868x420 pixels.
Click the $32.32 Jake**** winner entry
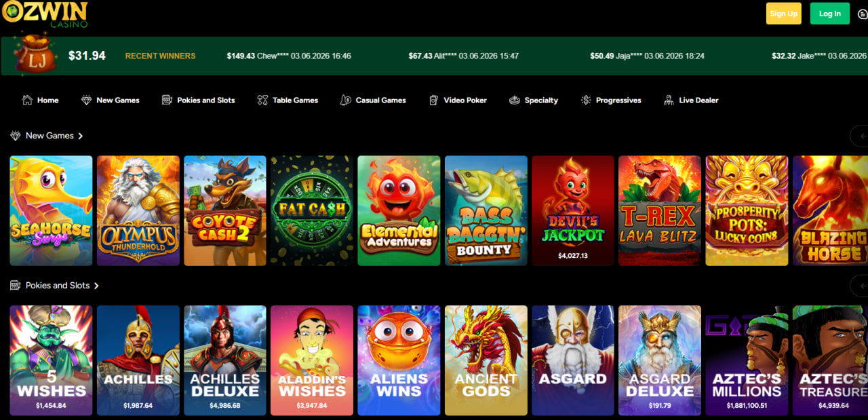click(820, 56)
